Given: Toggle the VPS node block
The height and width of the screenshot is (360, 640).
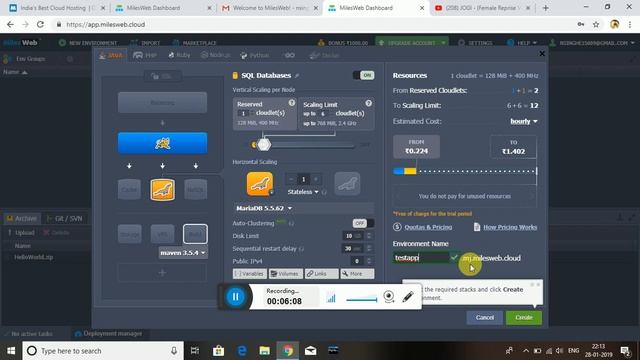Looking at the screenshot, I should click(x=162, y=234).
